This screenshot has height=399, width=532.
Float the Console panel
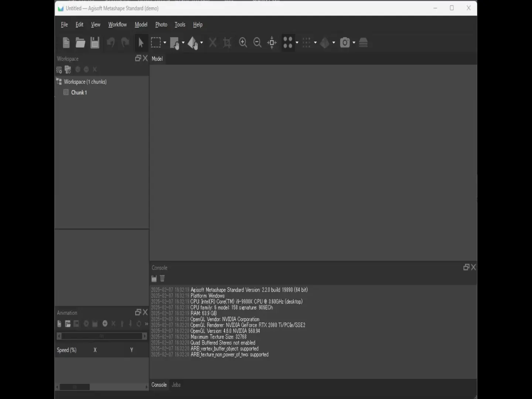(466, 267)
